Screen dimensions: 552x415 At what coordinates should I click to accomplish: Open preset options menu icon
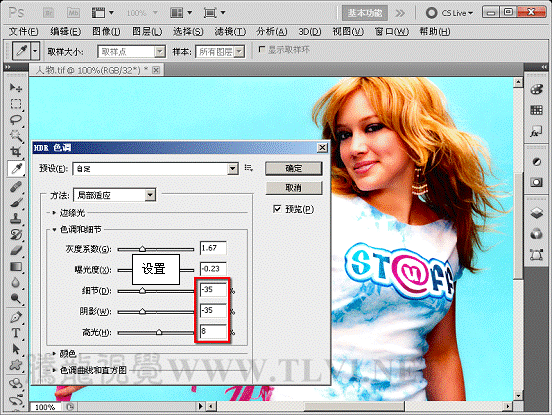pyautogui.click(x=249, y=168)
